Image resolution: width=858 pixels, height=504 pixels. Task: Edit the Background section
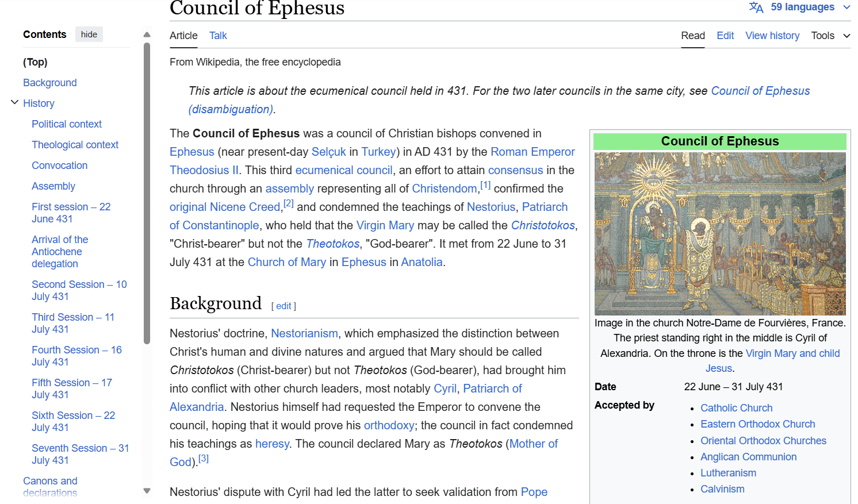pyautogui.click(x=284, y=306)
